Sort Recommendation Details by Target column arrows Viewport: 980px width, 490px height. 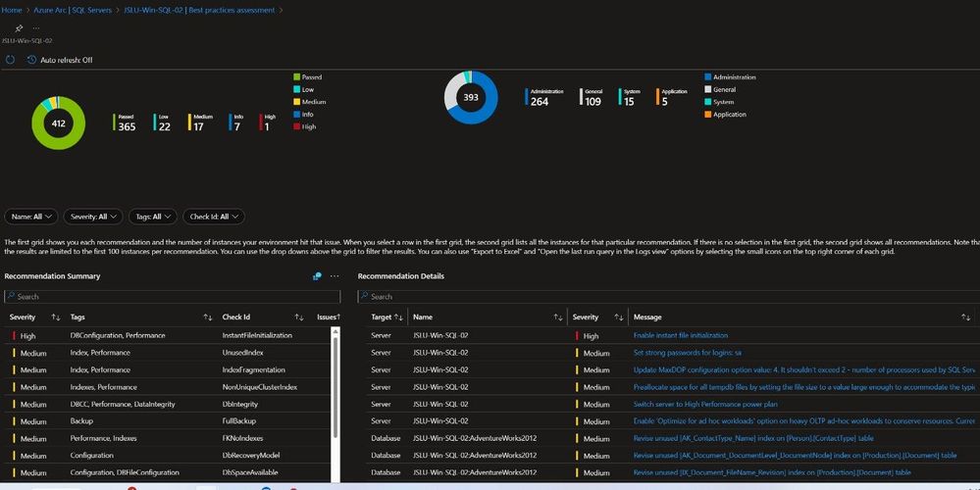398,318
